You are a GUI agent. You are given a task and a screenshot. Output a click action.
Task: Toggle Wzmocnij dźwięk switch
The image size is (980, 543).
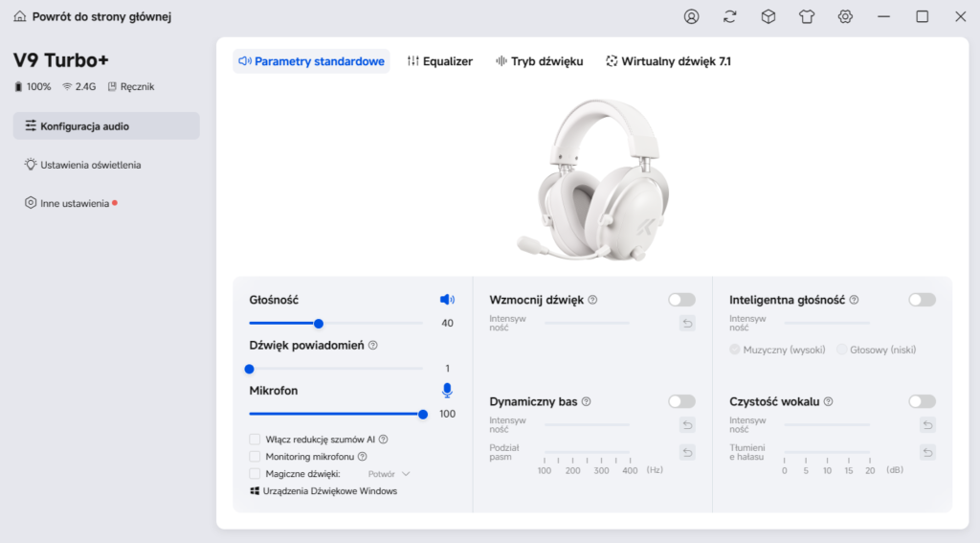pos(681,300)
